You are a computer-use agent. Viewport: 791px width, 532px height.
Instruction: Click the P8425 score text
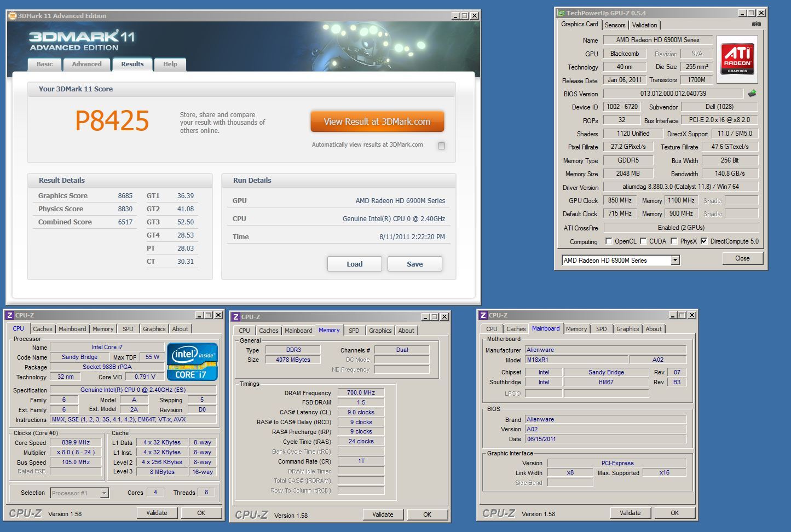tap(112, 121)
